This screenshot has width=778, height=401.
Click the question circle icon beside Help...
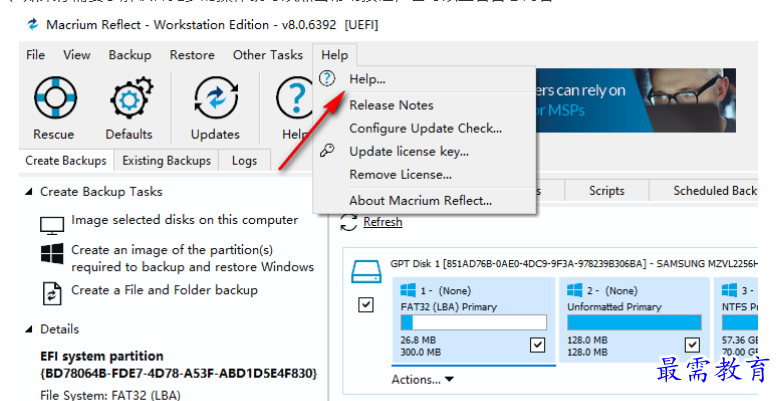[x=327, y=78]
